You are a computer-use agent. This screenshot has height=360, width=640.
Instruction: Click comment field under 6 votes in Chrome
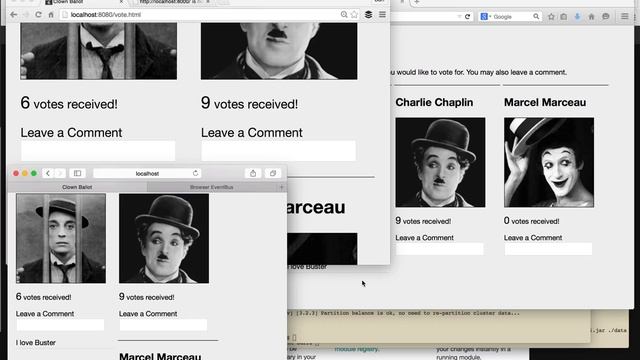pos(98,151)
